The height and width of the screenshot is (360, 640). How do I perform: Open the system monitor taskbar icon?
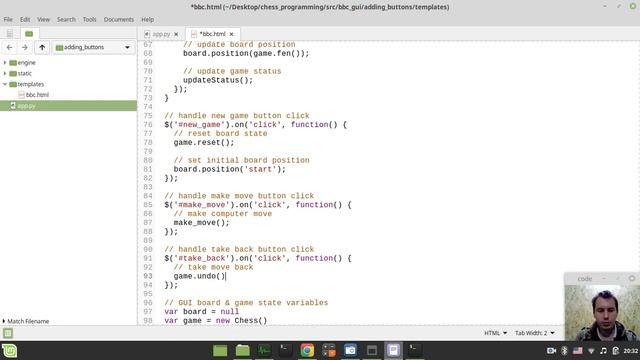pos(264,351)
